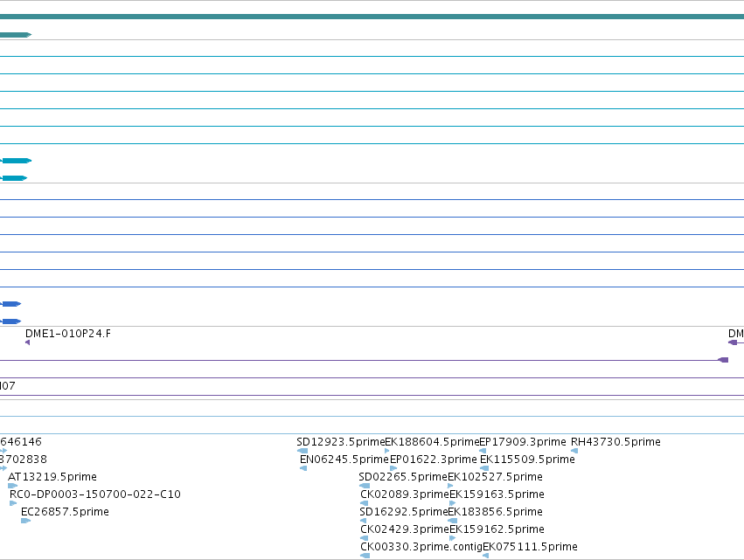This screenshot has width=744, height=560.
Task: Select the EP01622.3prime EST label
Action: [434, 460]
